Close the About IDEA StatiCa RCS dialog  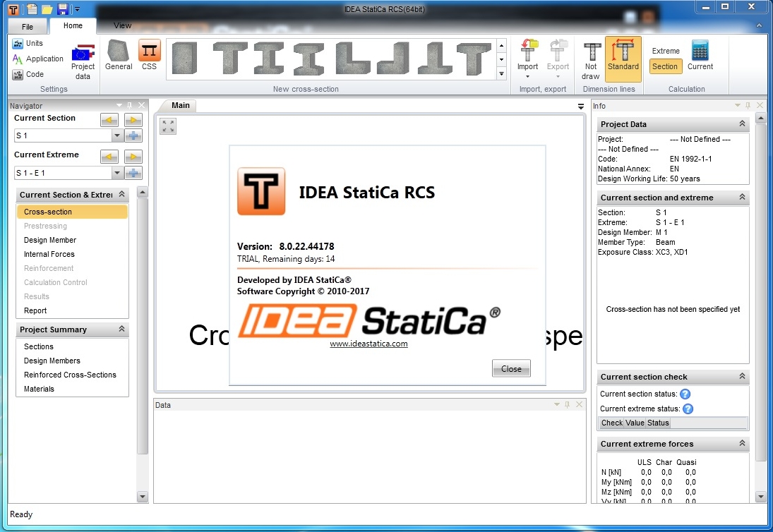pyautogui.click(x=511, y=368)
